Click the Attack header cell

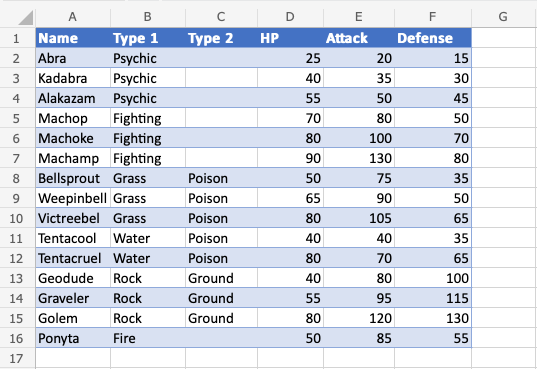(359, 38)
